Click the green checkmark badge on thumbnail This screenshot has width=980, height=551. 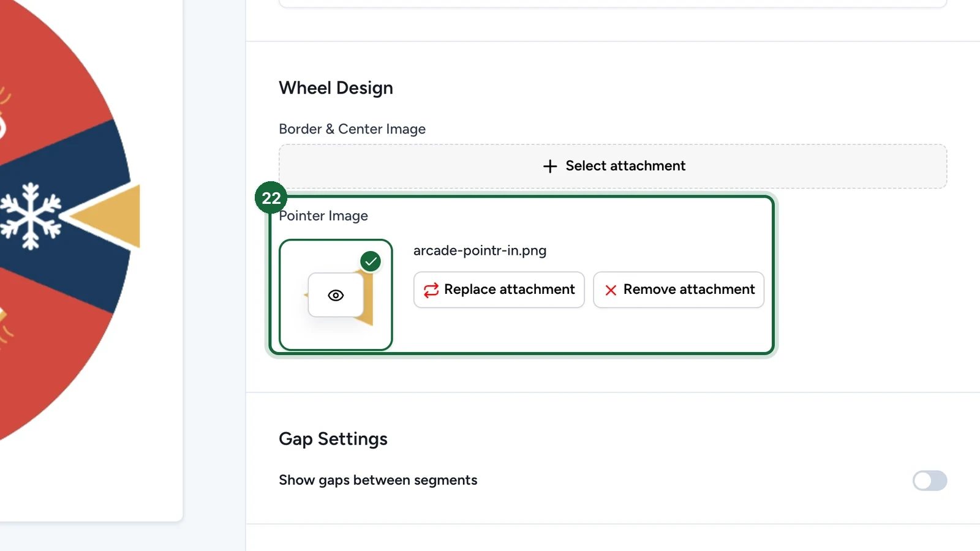click(x=371, y=261)
